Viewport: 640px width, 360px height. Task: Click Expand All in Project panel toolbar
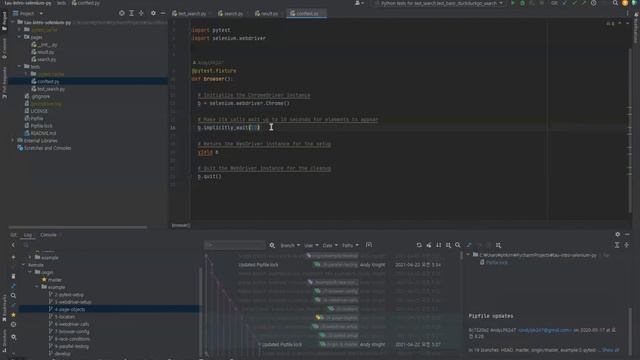[x=131, y=13]
